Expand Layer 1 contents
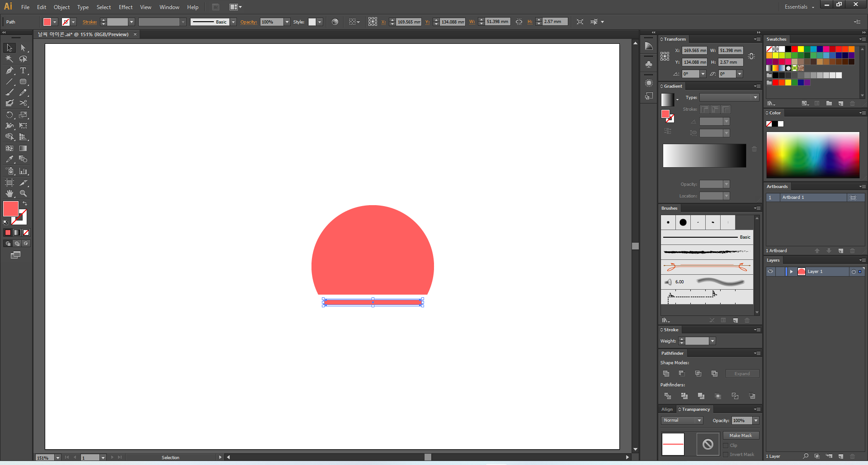868x465 pixels. tap(791, 272)
